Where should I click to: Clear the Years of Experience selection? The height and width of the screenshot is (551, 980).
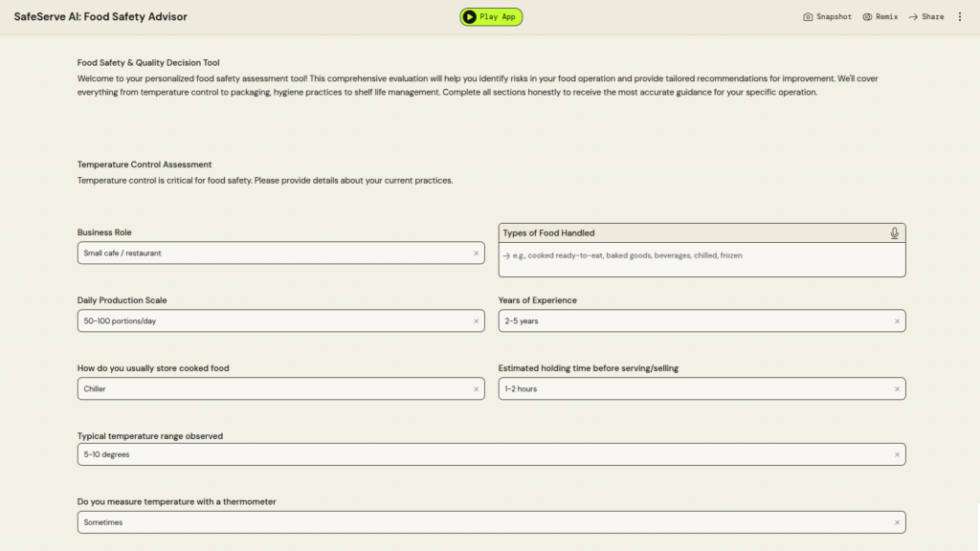pos(897,321)
